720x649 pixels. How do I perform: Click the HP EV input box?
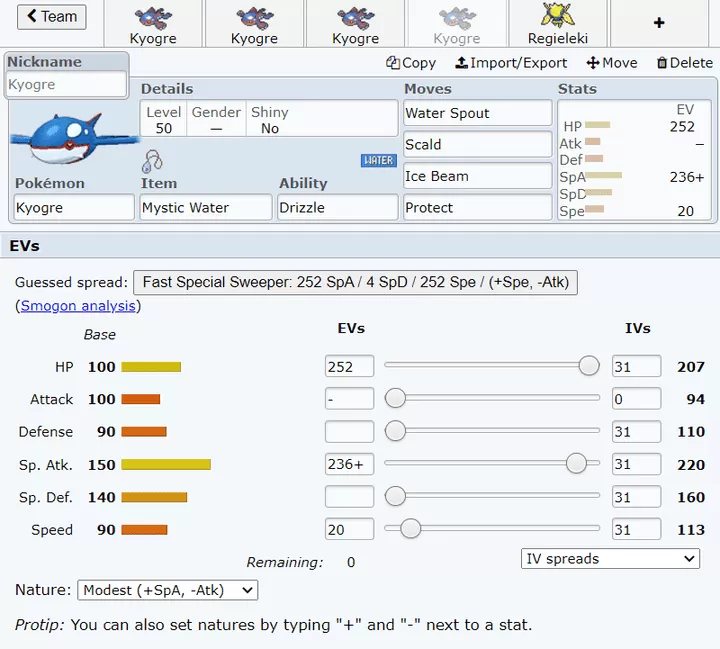pyautogui.click(x=349, y=366)
